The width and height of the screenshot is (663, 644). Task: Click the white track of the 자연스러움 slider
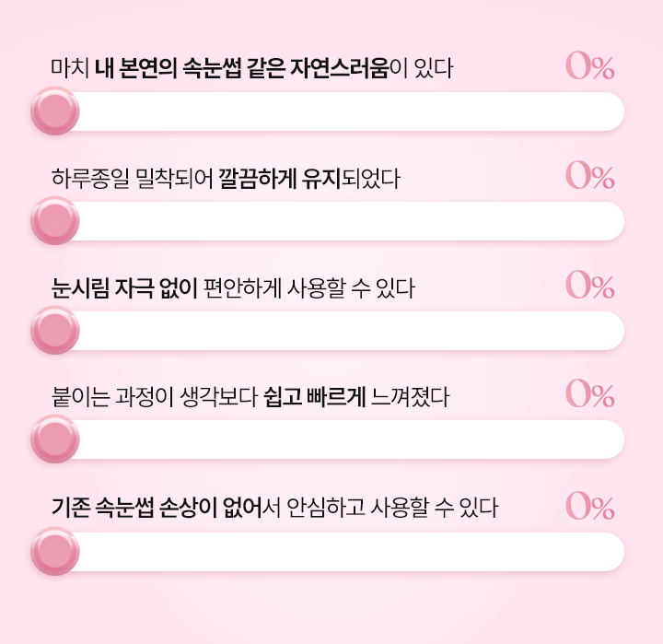350,111
